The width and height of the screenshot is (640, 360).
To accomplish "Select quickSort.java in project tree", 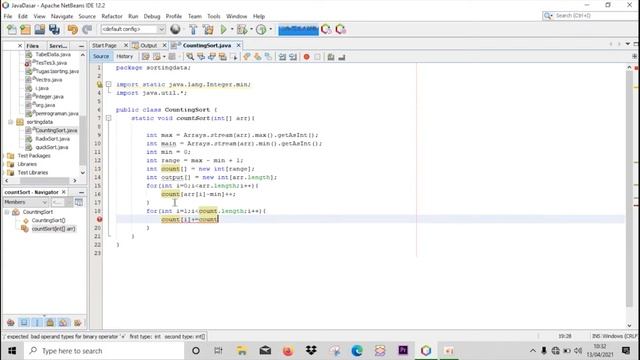I will point(52,147).
